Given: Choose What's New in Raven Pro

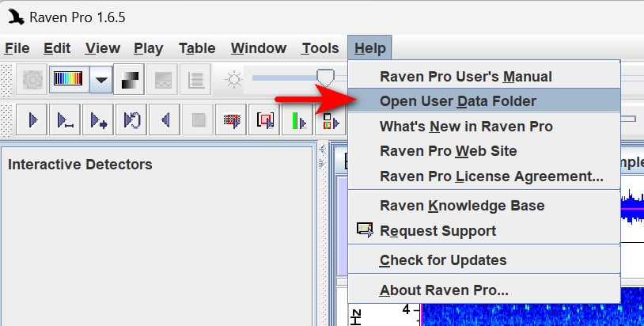Looking at the screenshot, I should tap(484, 126).
